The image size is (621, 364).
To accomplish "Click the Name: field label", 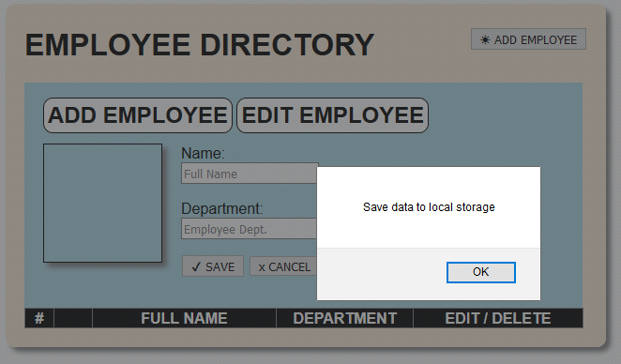I will click(203, 153).
